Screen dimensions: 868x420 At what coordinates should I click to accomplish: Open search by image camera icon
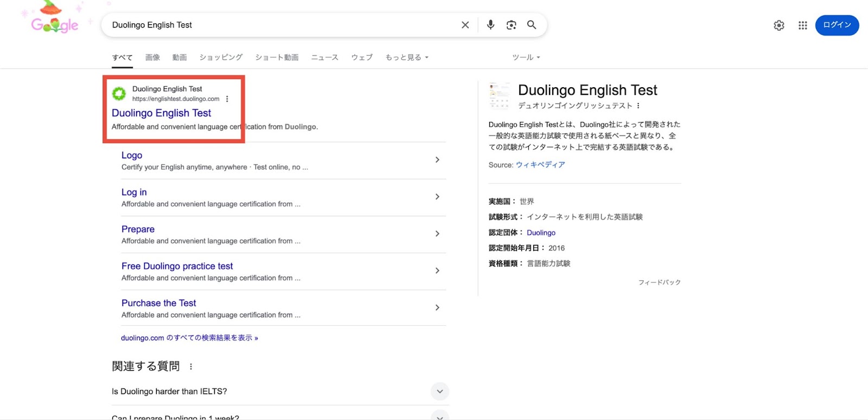click(511, 25)
